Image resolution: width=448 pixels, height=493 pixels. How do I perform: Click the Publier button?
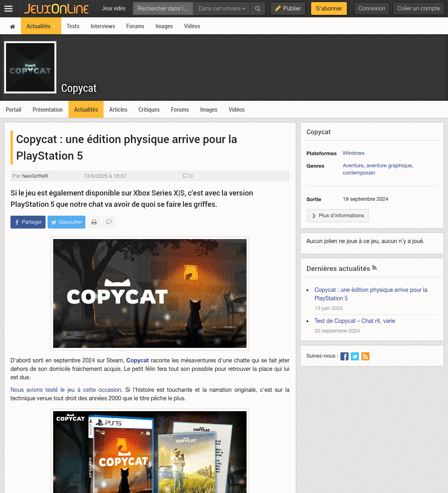point(288,8)
